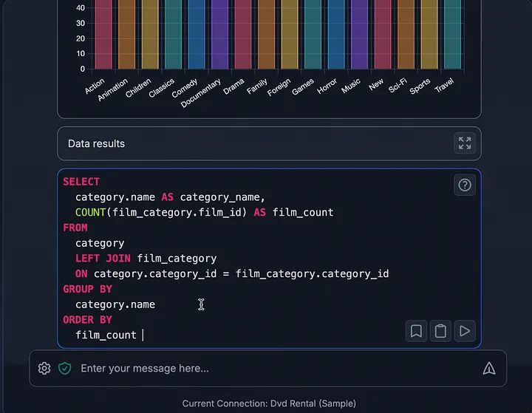Click the Comedy blue bar
This screenshot has width=532, height=413.
[197, 34]
